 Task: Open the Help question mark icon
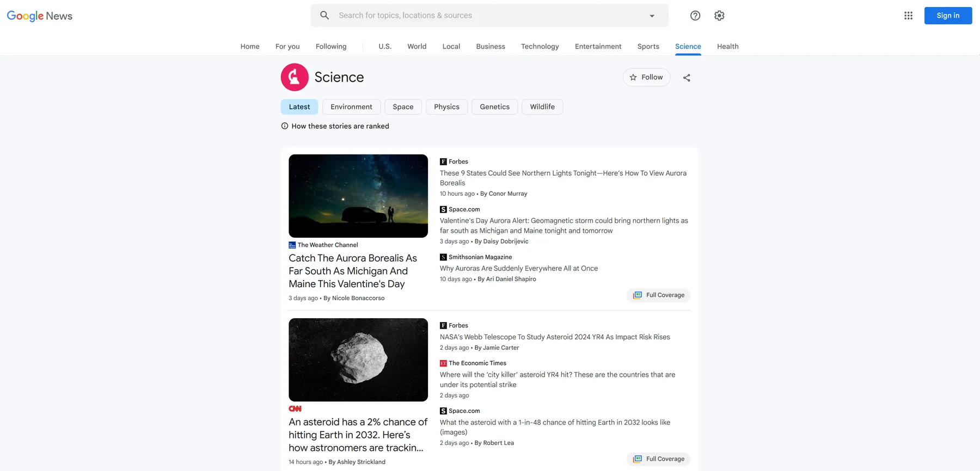(695, 16)
